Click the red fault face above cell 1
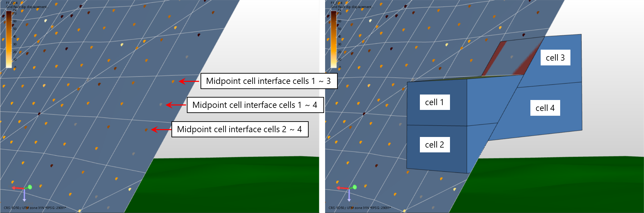Image resolution: width=644 pixels, height=213 pixels. 493,58
